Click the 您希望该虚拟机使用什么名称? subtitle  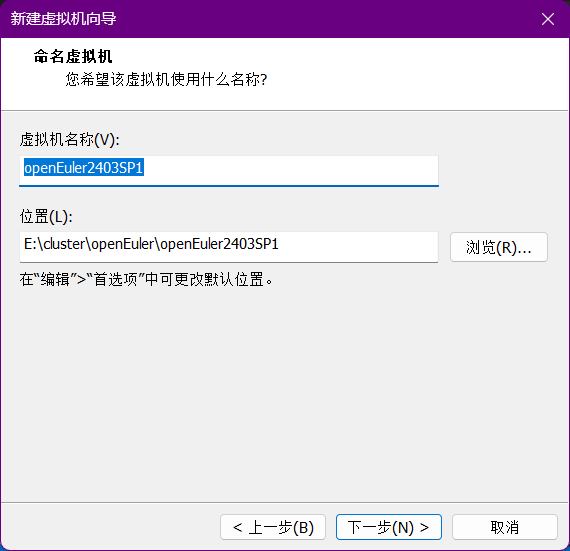[166, 79]
